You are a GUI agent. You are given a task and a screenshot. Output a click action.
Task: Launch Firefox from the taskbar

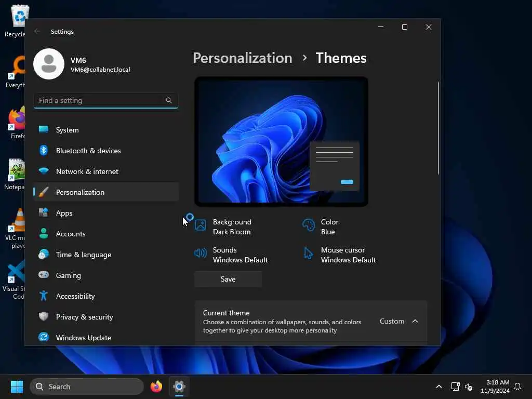[x=156, y=387]
